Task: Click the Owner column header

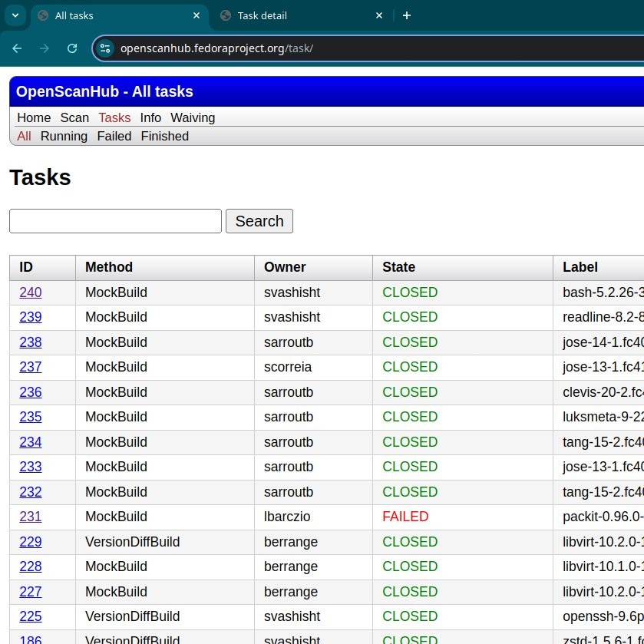Action: point(314,267)
